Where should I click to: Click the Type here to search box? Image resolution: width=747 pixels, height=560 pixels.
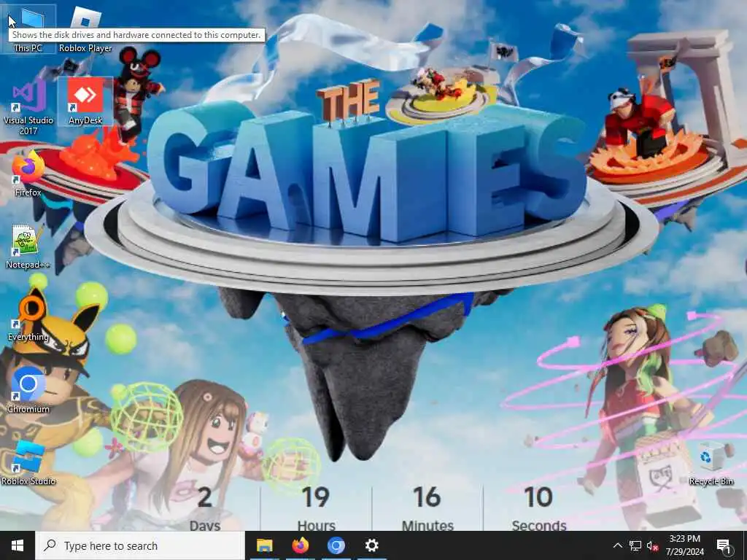click(140, 545)
